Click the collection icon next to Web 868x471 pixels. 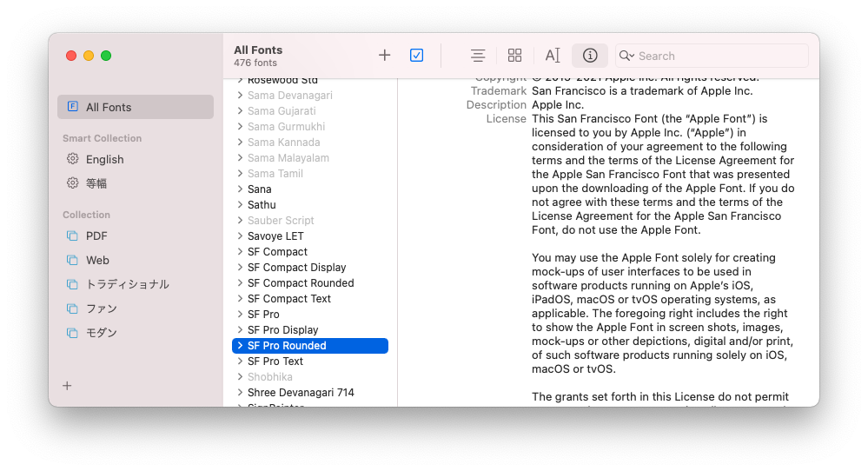point(72,260)
